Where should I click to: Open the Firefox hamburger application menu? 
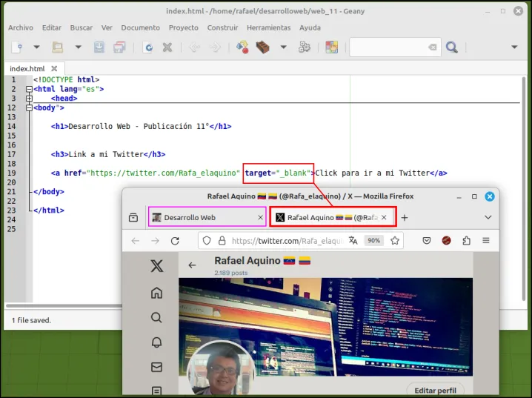(x=486, y=241)
